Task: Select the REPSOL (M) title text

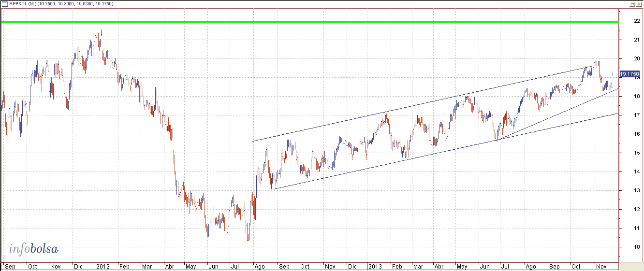Action: click(22, 4)
